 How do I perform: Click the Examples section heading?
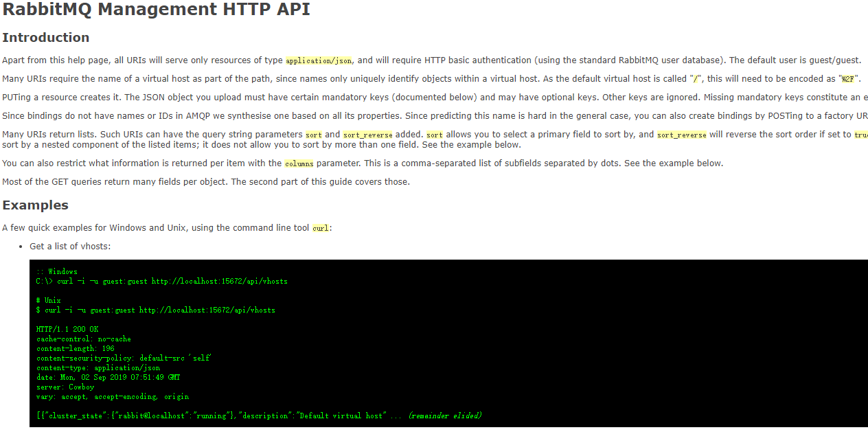36,205
